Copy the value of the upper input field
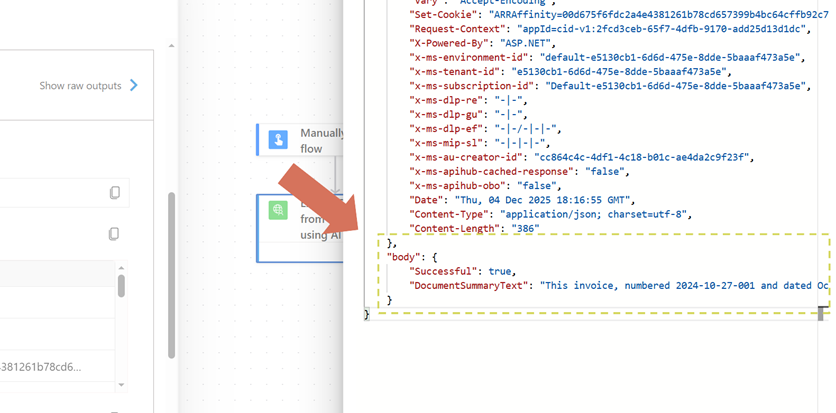The image size is (836, 413). pyautogui.click(x=114, y=192)
